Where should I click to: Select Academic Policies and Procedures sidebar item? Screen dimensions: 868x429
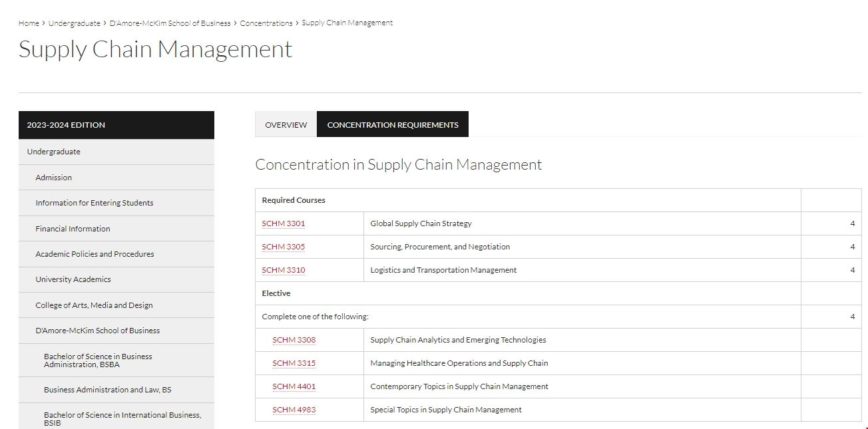click(x=95, y=254)
